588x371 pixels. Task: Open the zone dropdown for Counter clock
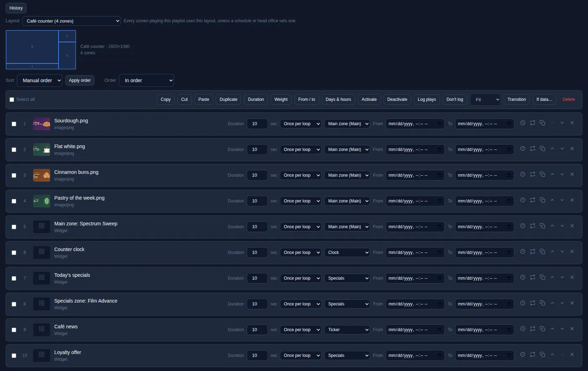click(347, 253)
